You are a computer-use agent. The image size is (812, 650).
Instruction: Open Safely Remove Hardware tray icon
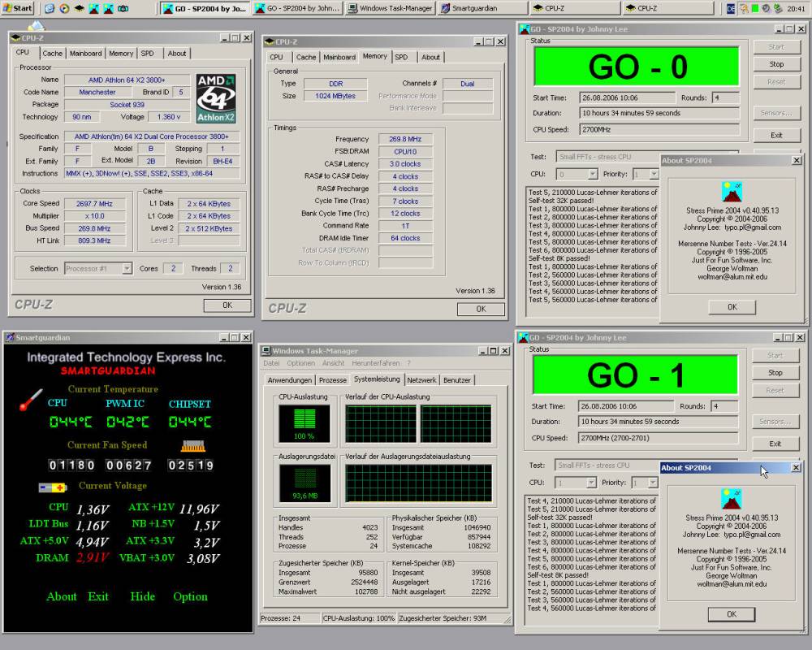point(778,8)
